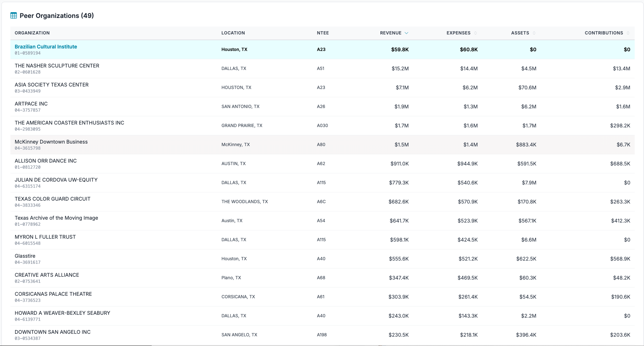Click the Peer Organizations (49) heading
Viewport: 644px width, 346px height.
[x=57, y=15]
